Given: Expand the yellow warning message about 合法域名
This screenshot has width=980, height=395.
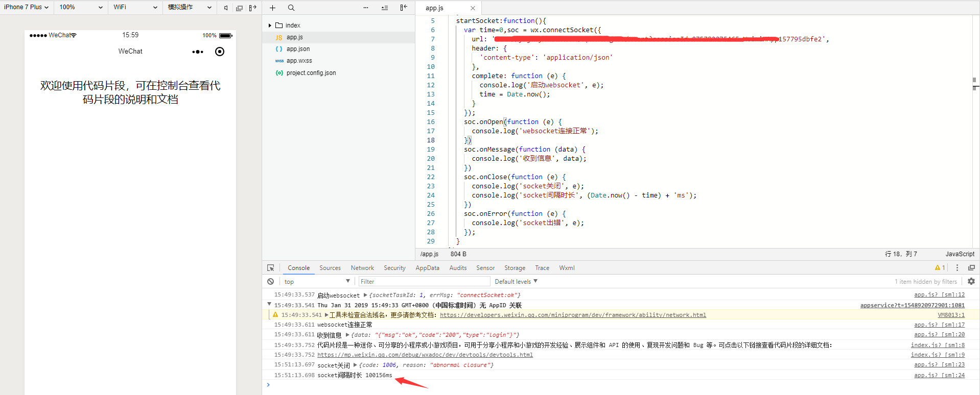Looking at the screenshot, I should [x=326, y=315].
